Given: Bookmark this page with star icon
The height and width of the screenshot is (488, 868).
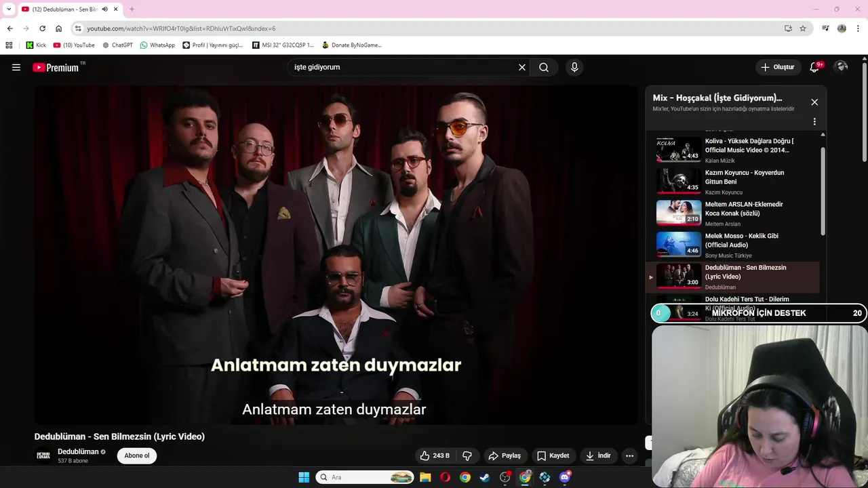Looking at the screenshot, I should point(803,28).
